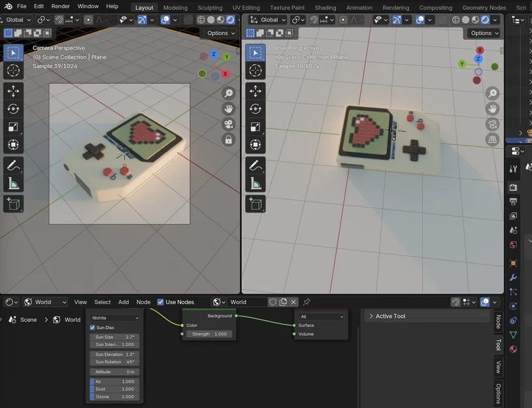Image resolution: width=532 pixels, height=408 pixels.
Task: Pin the World node tree
Action: click(x=307, y=302)
